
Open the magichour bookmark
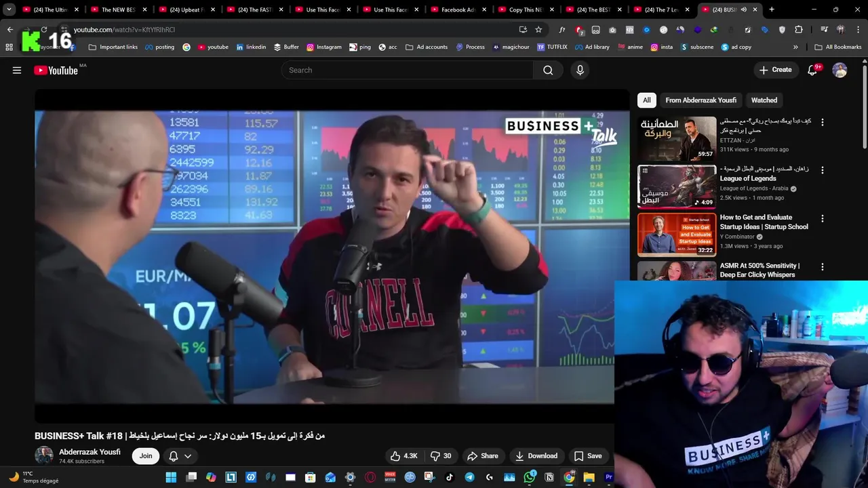[x=511, y=47]
